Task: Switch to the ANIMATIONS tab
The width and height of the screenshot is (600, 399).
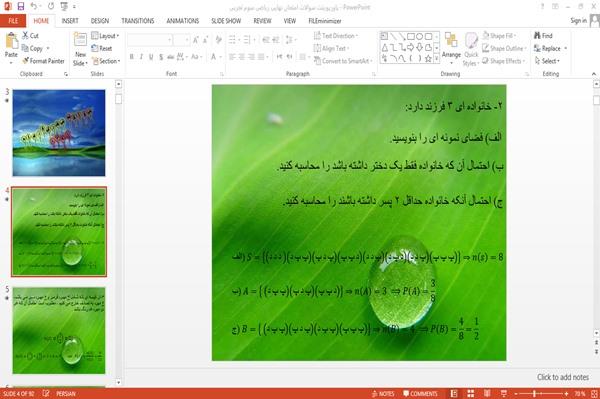Action: [x=183, y=21]
